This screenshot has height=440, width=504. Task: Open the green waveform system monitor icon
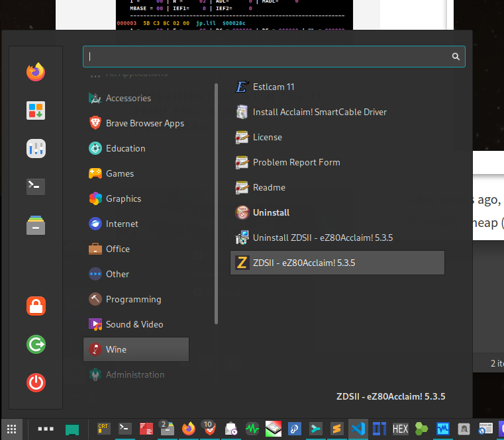point(252,429)
